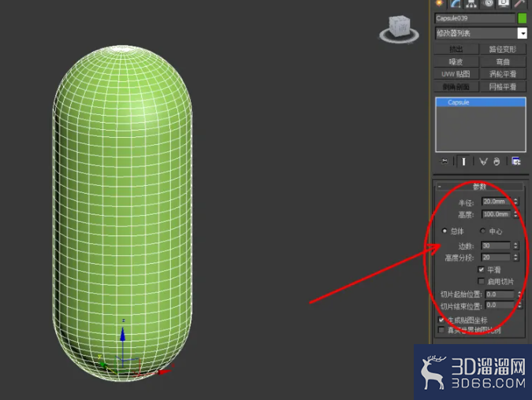
Task: Click the 高度分段 spinner arrows
Action: 515,257
